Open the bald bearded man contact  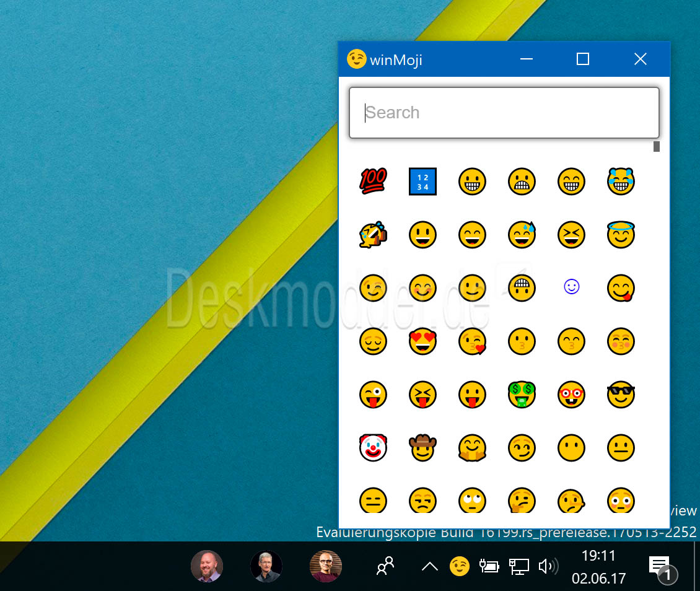click(x=207, y=566)
